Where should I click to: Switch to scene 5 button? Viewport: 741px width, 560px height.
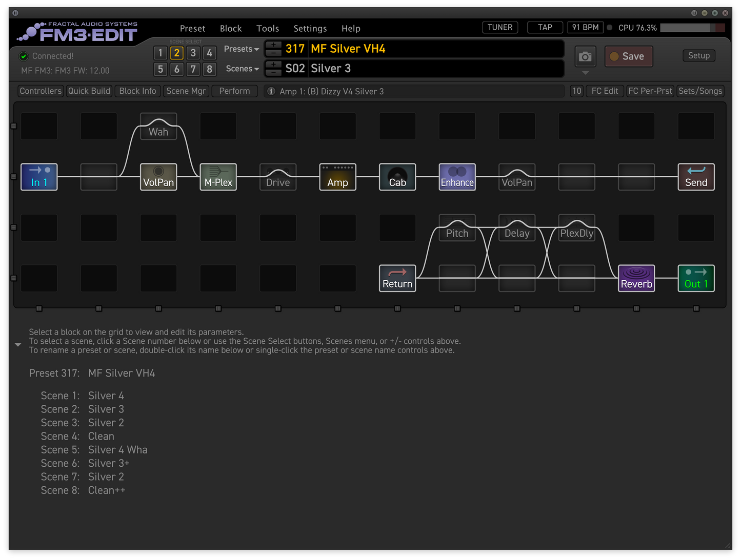(161, 69)
